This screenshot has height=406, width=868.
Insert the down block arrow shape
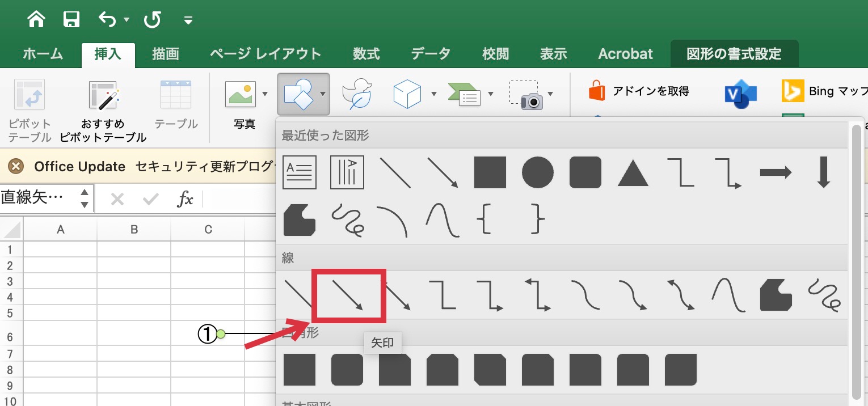(823, 172)
